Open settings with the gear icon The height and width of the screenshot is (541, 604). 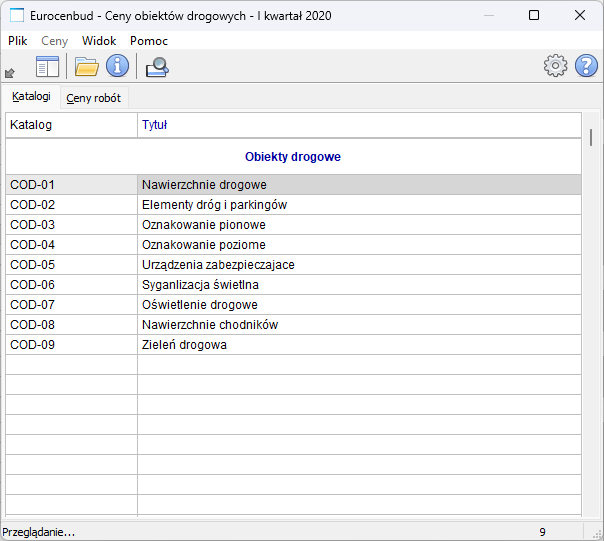pos(555,67)
